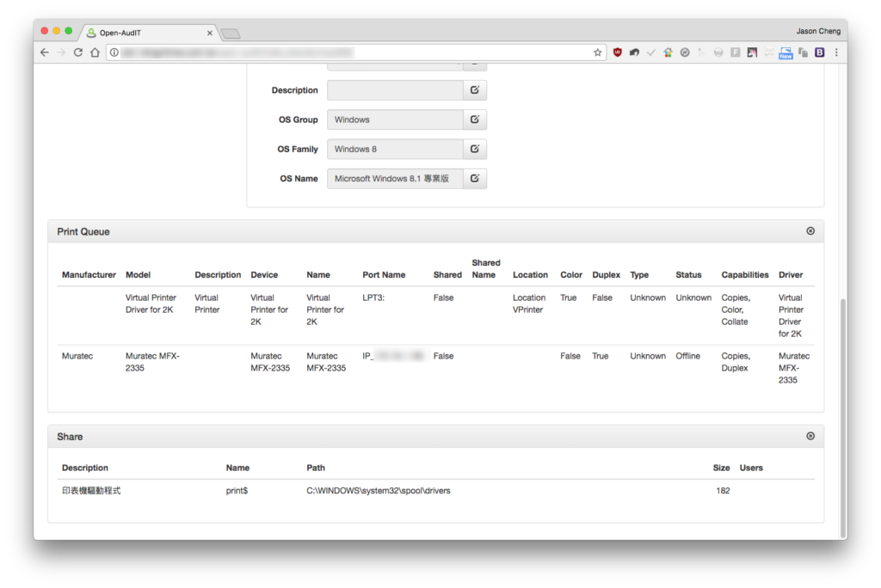Click the gray F extension icon
This screenshot has width=881, height=588.
736,52
